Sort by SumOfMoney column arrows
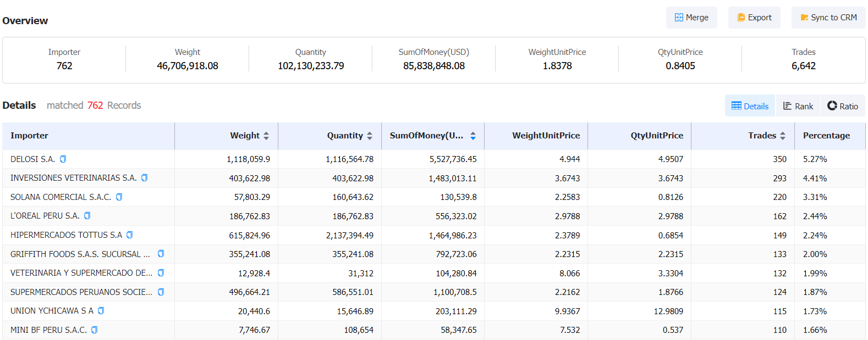Screen dimensions: 868x340 pyautogui.click(x=473, y=136)
